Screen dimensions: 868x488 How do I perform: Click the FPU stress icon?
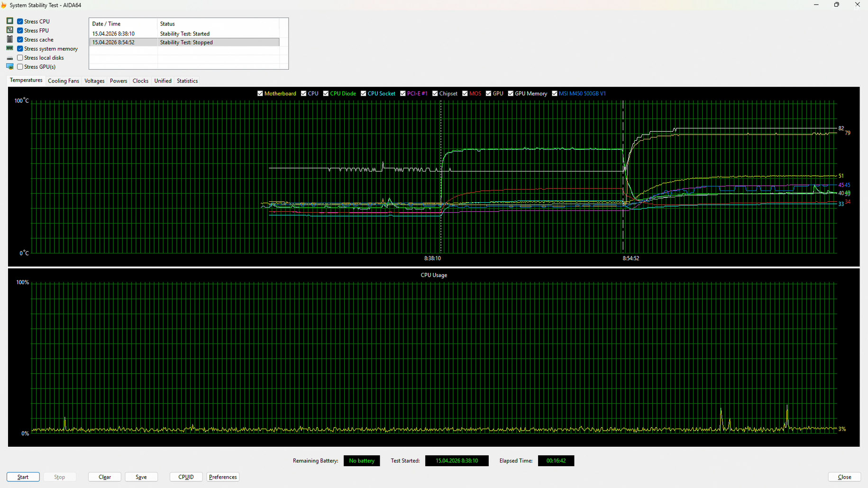tap(9, 30)
